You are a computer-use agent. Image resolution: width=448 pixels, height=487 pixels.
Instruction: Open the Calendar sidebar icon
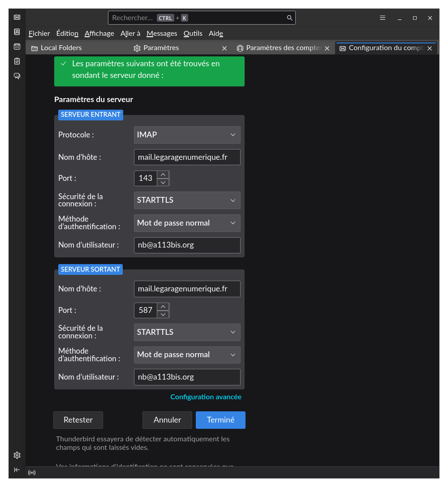click(17, 47)
